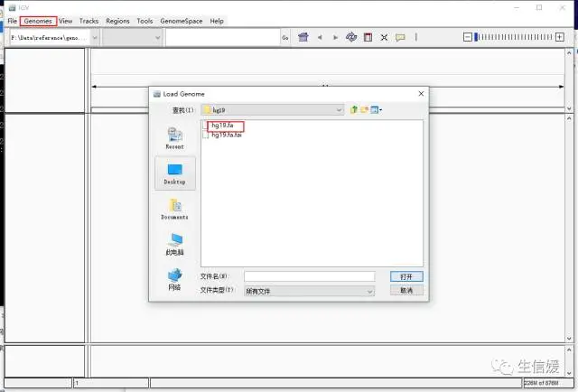Click the forward navigation arrow
Image resolution: width=578 pixels, height=392 pixels.
pos(335,37)
